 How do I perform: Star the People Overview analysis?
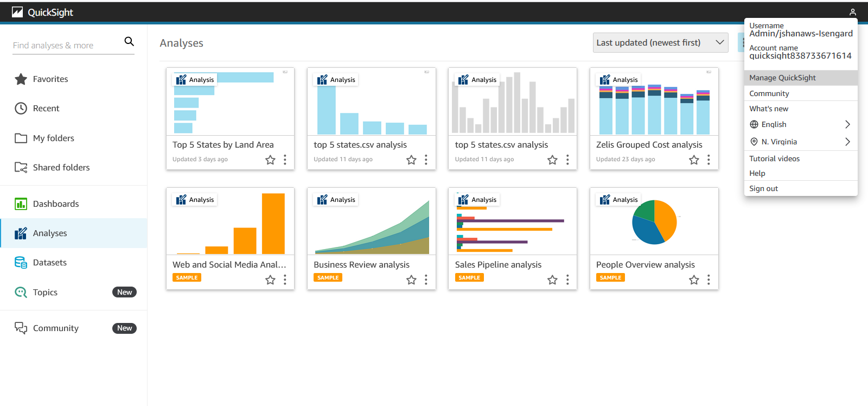(694, 280)
